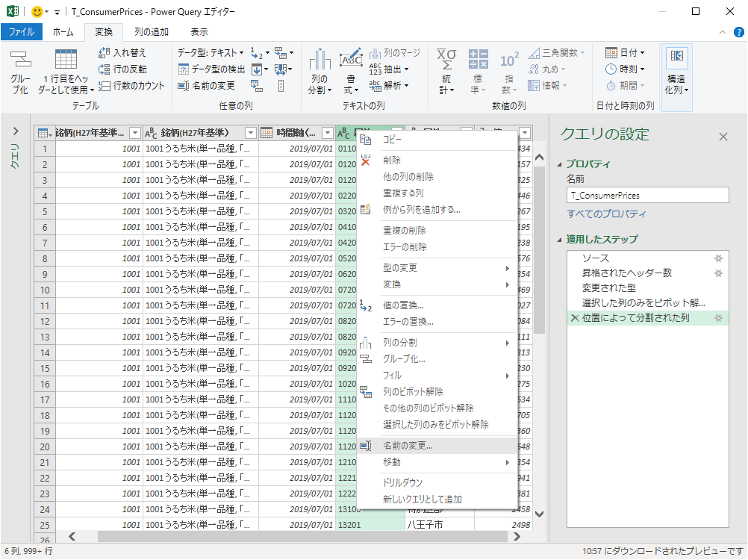The width and height of the screenshot is (748, 560).
Task: Collapse the 適用したステップ section triangle
Action: coord(560,240)
